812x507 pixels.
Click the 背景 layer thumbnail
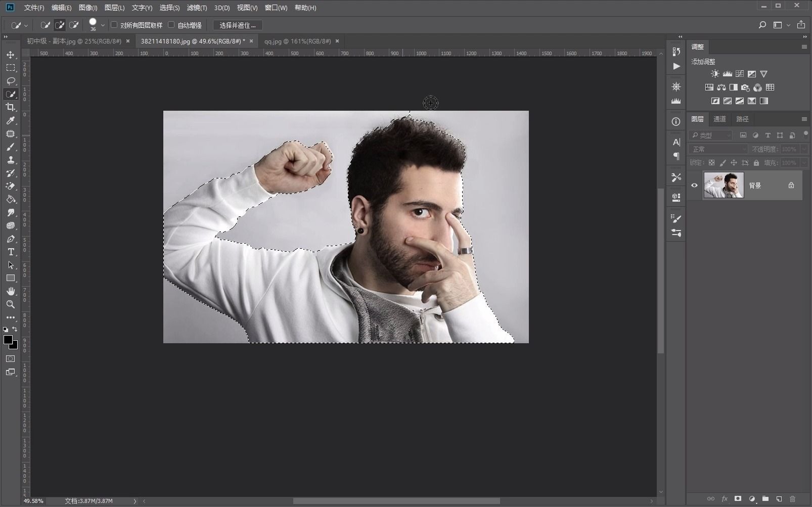[724, 185]
